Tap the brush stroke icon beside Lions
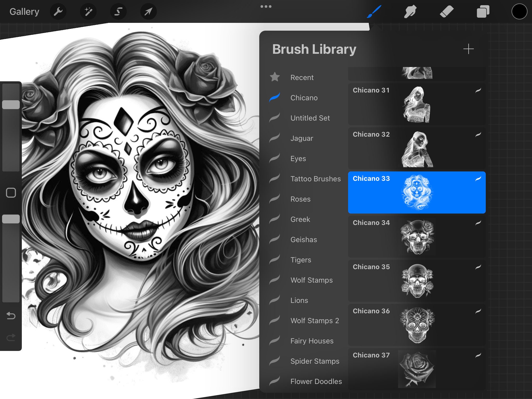532x399 pixels. pos(275,300)
